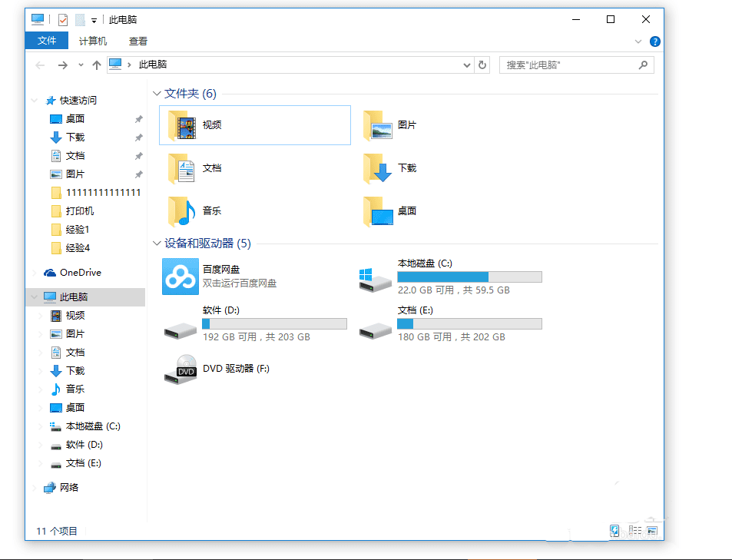This screenshot has width=732, height=560.
Task: Collapse the 文件夹 (6) group
Action: point(157,94)
